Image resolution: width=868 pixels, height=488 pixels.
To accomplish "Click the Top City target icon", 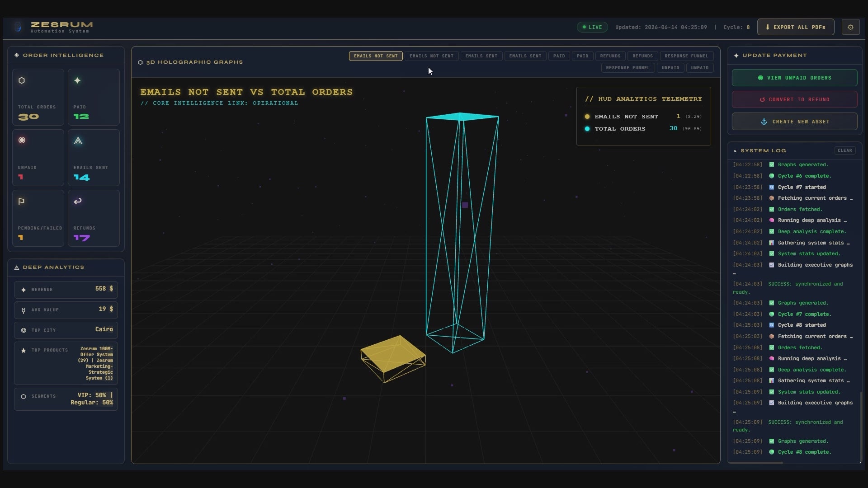I will click(24, 330).
